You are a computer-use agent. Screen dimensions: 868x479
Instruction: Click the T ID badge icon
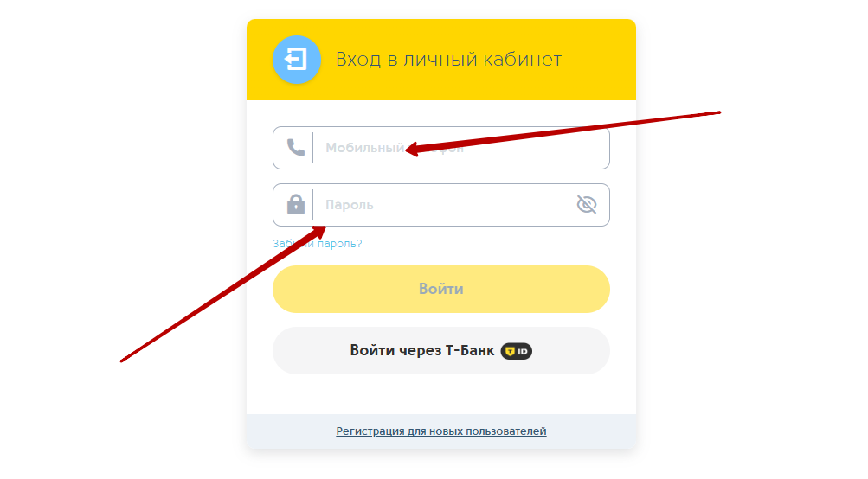click(x=517, y=351)
